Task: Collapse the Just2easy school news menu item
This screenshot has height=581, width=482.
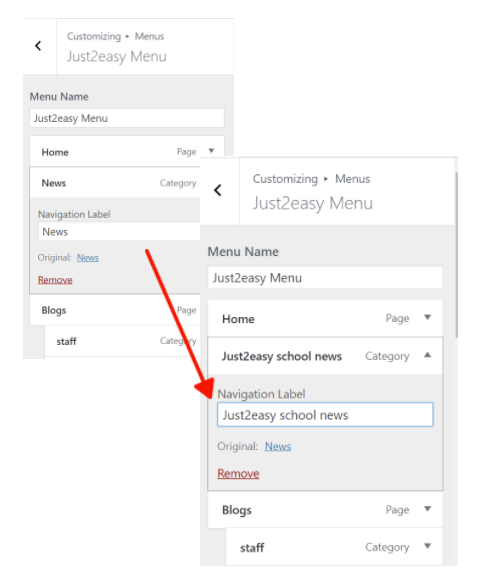Action: click(x=428, y=355)
